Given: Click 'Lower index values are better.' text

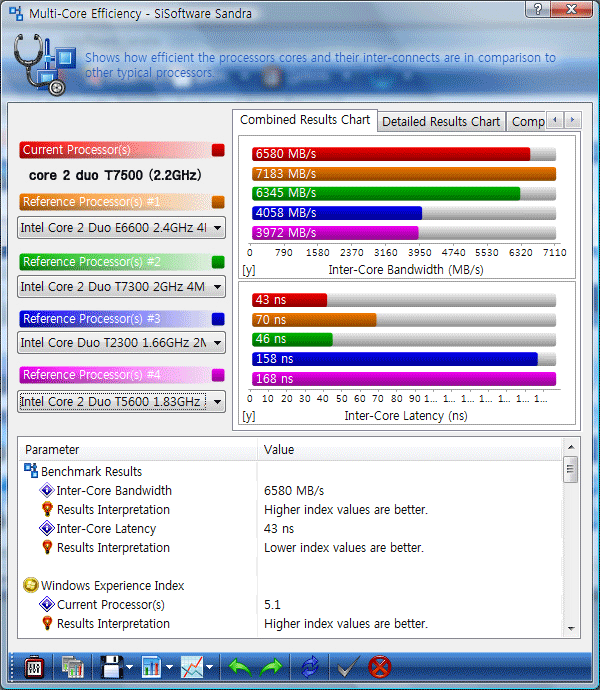Looking at the screenshot, I should point(344,547).
